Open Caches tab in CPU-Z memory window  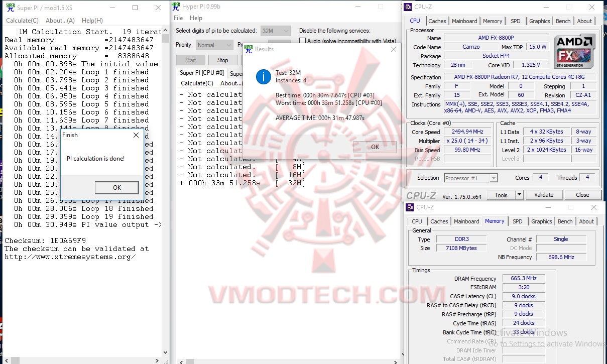[x=439, y=221]
